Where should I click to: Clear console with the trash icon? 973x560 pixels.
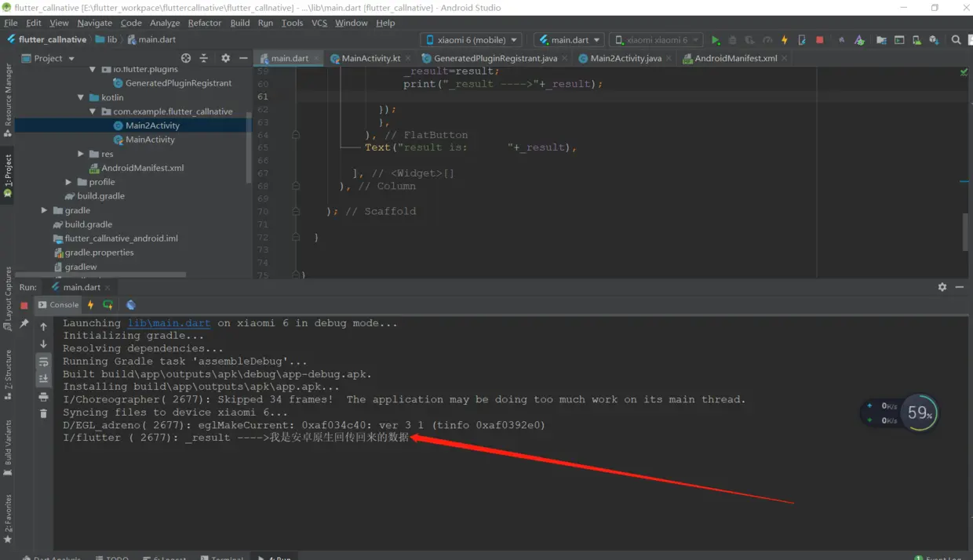tap(44, 414)
